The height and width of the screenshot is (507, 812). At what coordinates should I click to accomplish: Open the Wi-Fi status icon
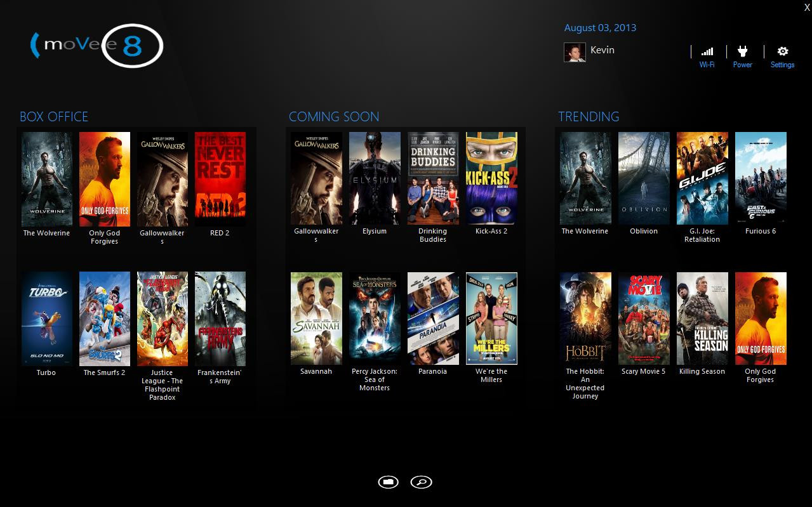[x=707, y=51]
